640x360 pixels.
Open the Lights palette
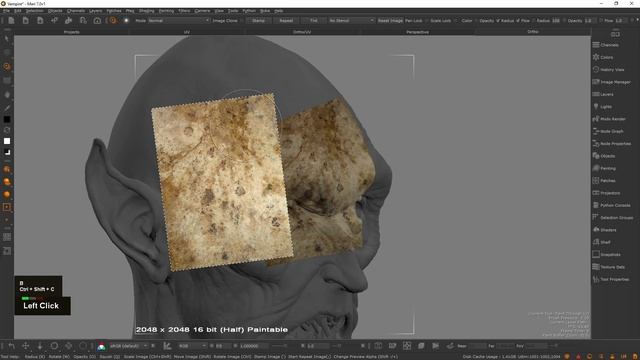(x=602, y=107)
